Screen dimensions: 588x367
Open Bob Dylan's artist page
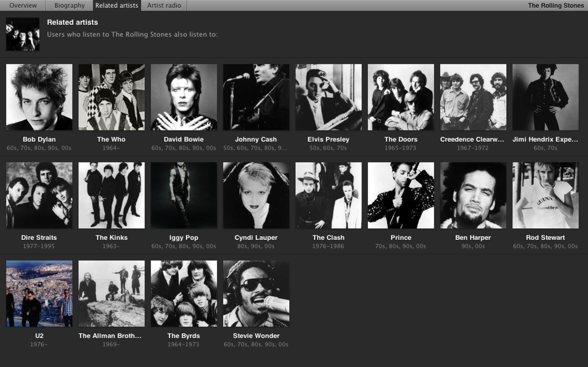coord(39,139)
